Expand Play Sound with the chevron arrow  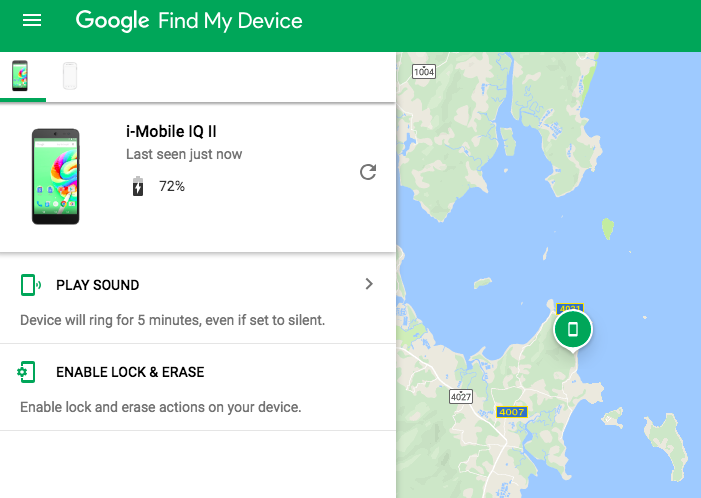[x=369, y=284]
